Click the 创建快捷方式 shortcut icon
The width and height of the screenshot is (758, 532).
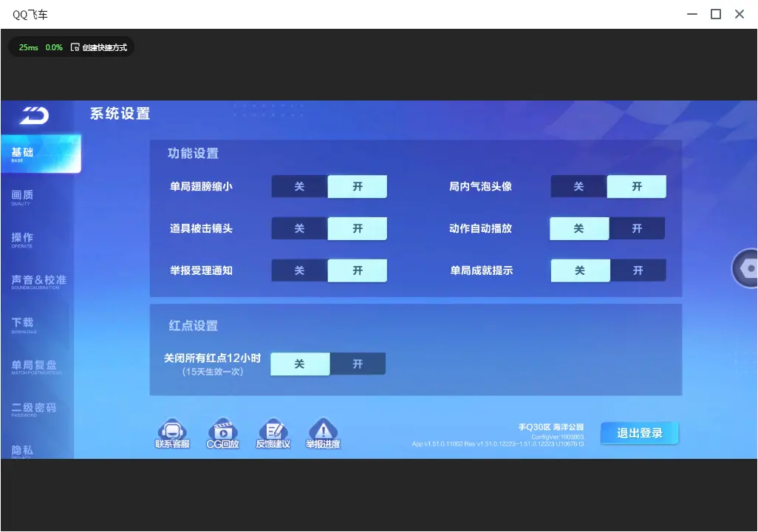tap(75, 47)
